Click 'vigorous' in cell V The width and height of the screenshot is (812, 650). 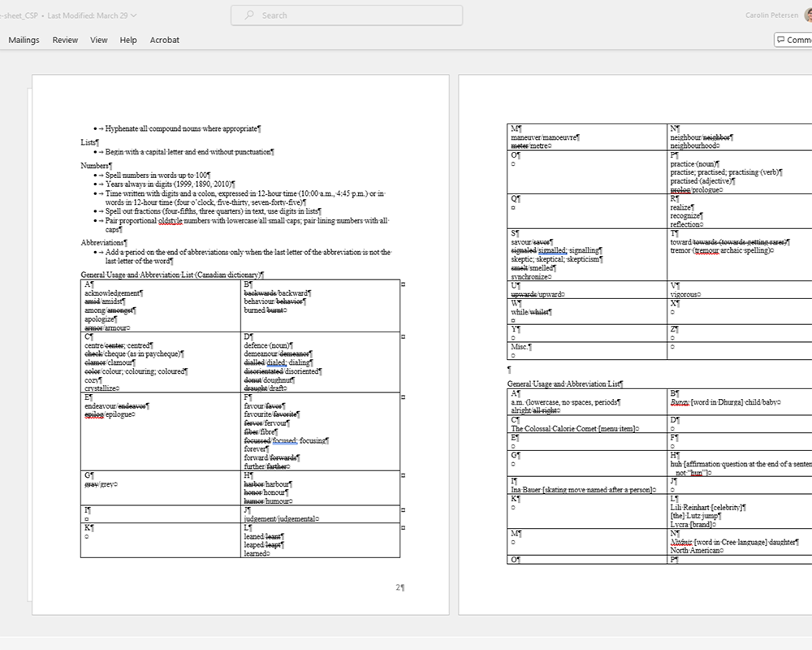(x=684, y=294)
